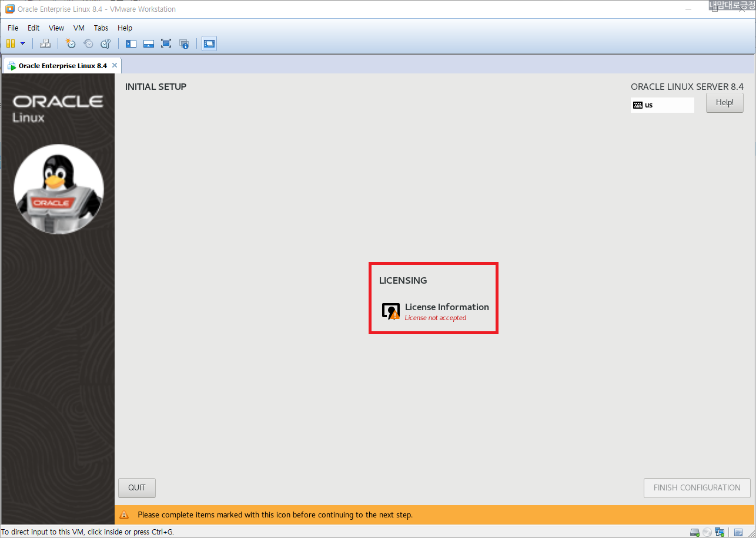Image resolution: width=756 pixels, height=538 pixels.
Task: Take a snapshot of this virtual machine
Action: [71, 43]
